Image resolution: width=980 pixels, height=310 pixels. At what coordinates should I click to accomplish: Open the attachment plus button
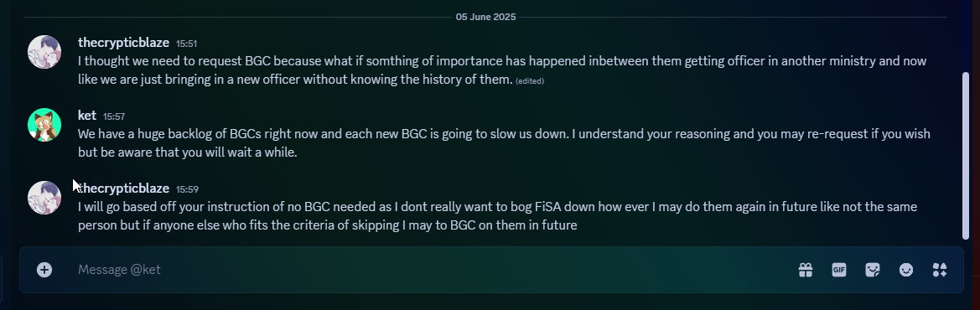coord(44,270)
